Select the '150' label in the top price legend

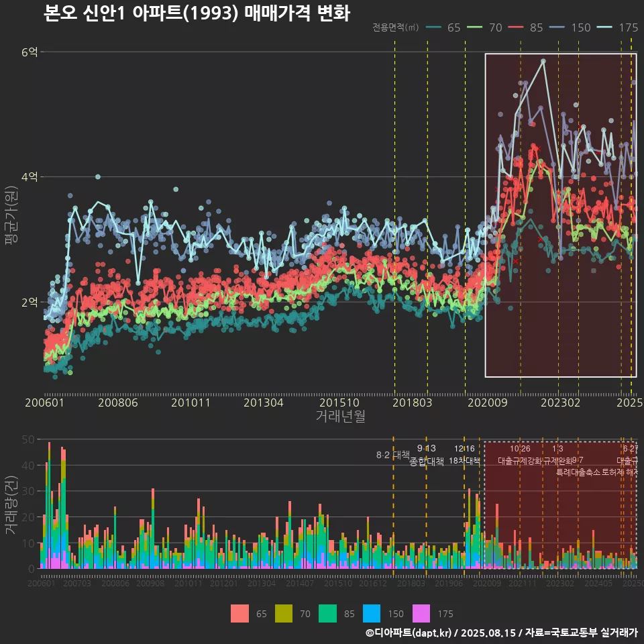point(581,28)
